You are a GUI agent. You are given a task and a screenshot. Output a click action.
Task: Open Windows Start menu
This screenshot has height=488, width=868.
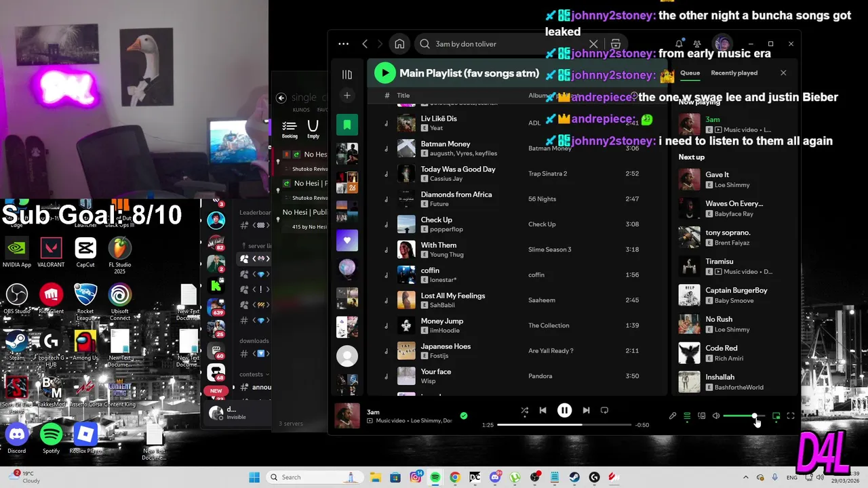coord(254,477)
